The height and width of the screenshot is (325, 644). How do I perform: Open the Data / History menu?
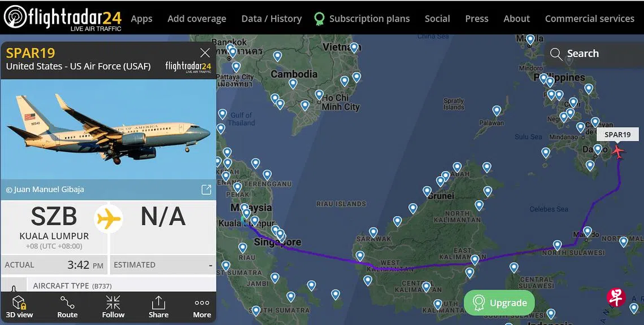(x=271, y=19)
